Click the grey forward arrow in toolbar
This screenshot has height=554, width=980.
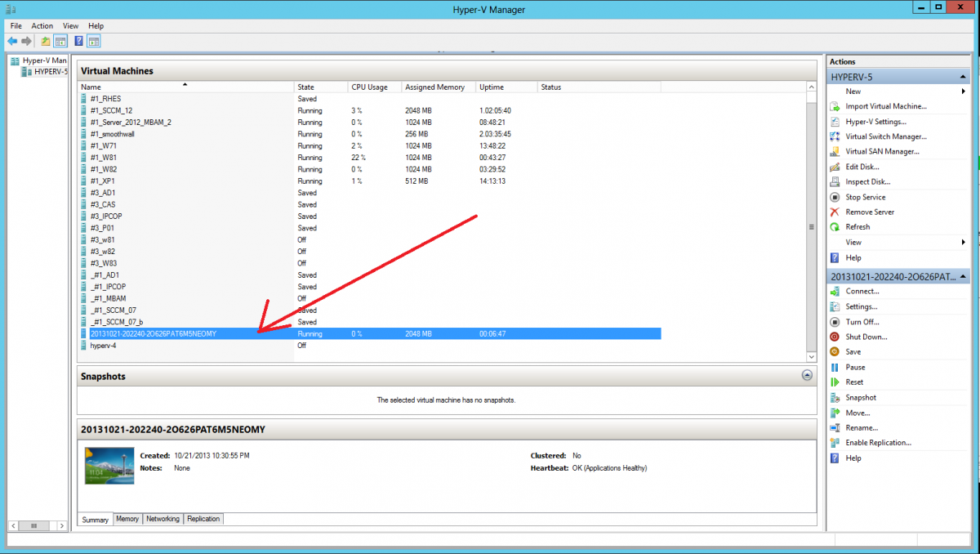[x=27, y=41]
